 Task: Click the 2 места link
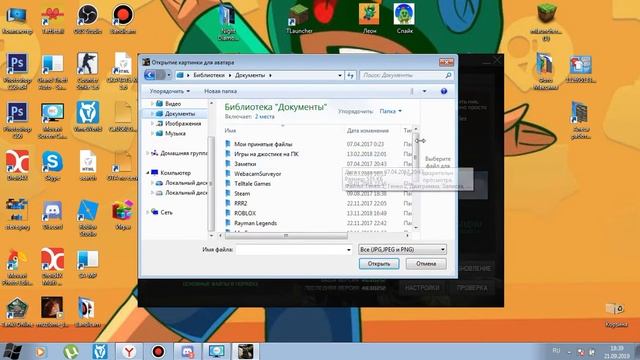pyautogui.click(x=264, y=117)
